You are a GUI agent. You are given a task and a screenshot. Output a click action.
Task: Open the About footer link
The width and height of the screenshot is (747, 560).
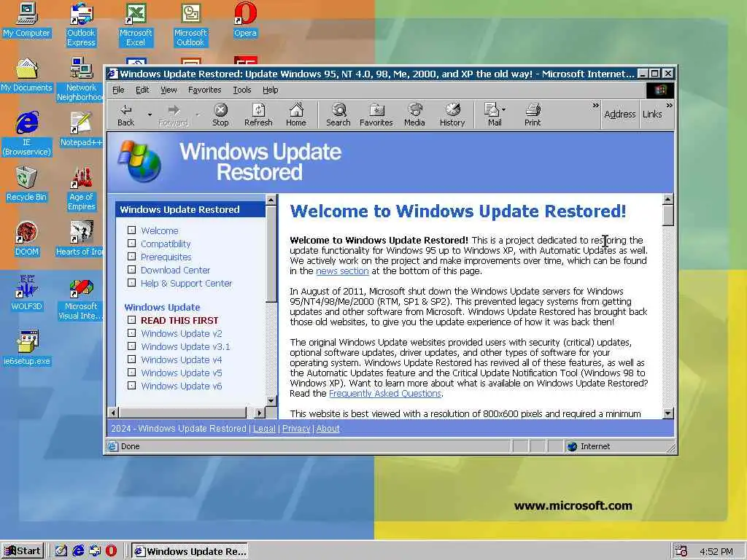(x=328, y=429)
